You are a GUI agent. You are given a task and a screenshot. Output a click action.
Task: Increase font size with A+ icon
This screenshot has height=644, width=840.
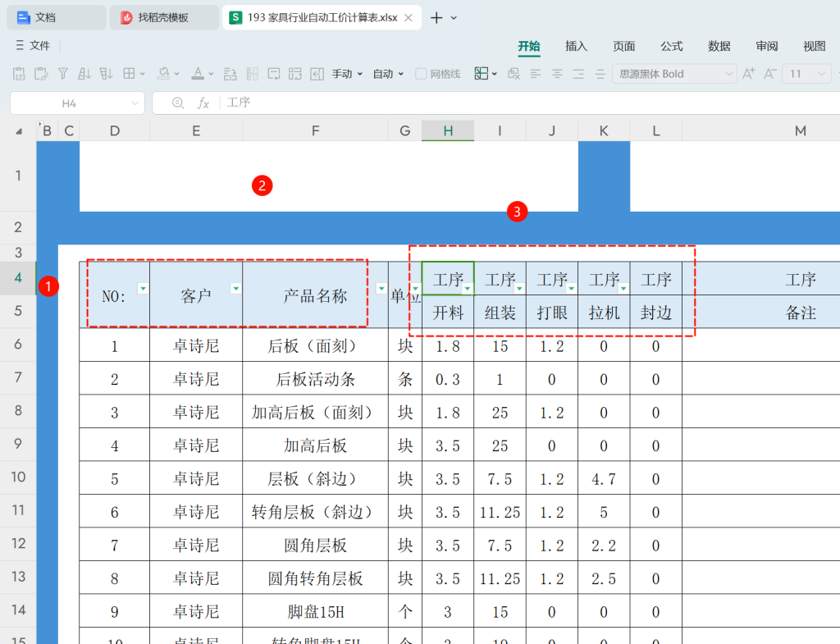(748, 73)
